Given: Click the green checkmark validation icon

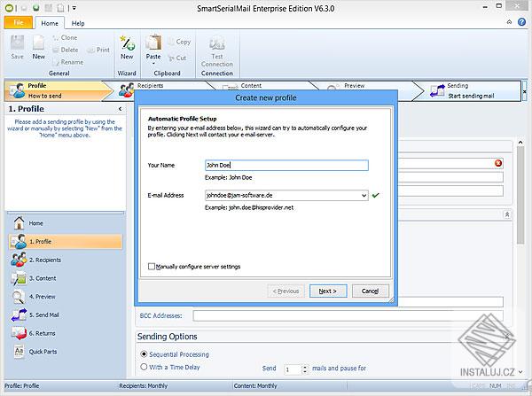Looking at the screenshot, I should [x=376, y=195].
